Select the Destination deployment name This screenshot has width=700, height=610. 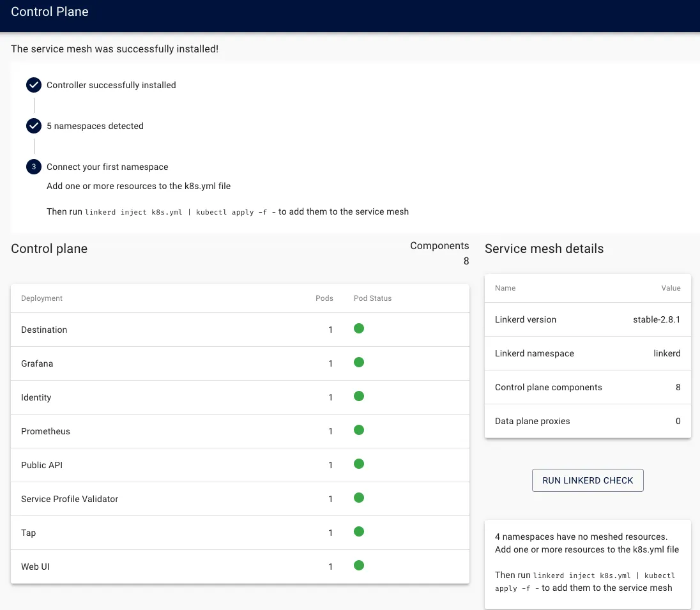click(43, 330)
